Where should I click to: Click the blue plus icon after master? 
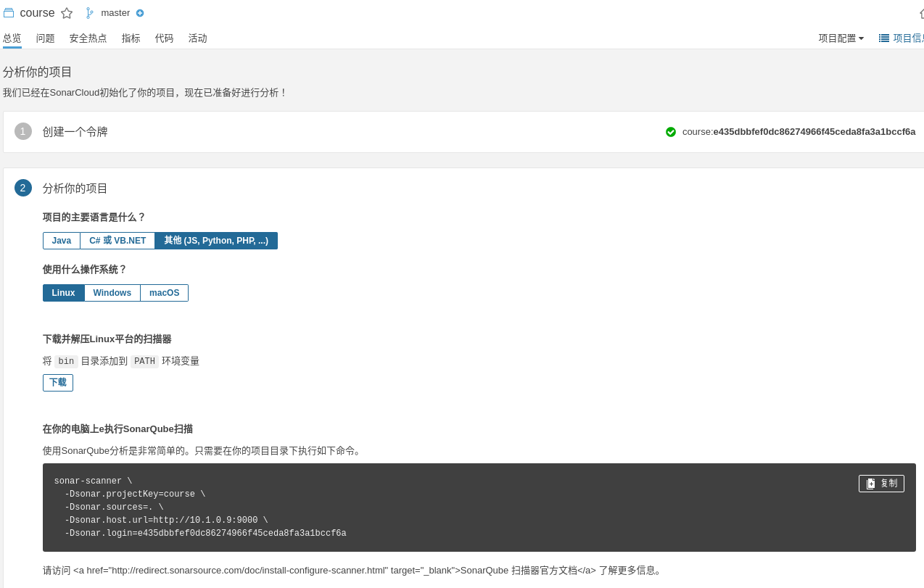[140, 12]
